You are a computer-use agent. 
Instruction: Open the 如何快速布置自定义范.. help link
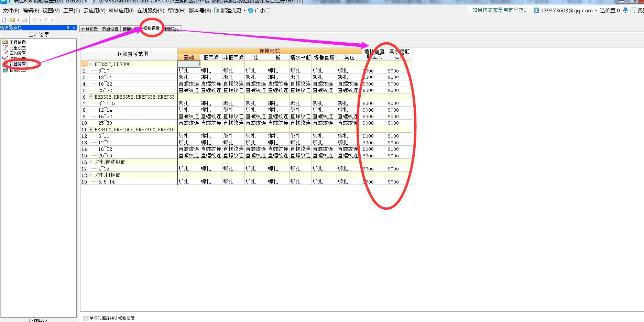click(x=499, y=10)
